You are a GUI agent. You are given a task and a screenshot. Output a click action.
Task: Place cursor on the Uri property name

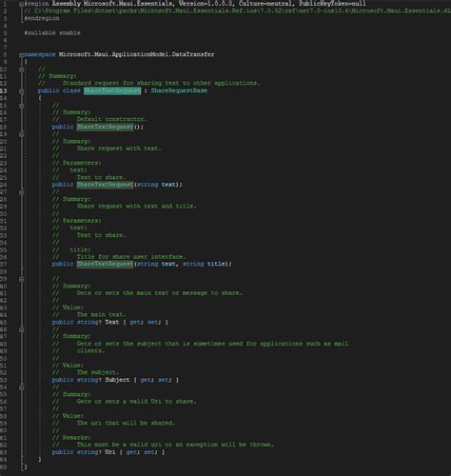pyautogui.click(x=110, y=452)
